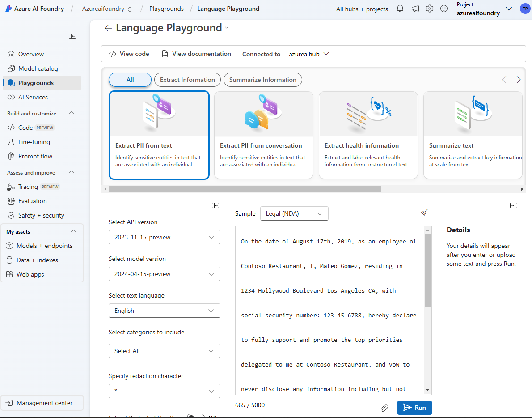This screenshot has width=532, height=418.
Task: Open Prompt flow in the sidebar
Action: (42, 156)
